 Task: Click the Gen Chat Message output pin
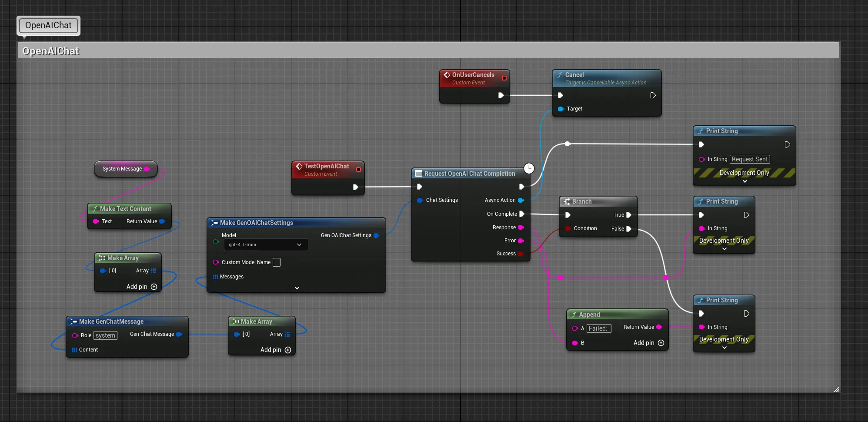tap(179, 334)
